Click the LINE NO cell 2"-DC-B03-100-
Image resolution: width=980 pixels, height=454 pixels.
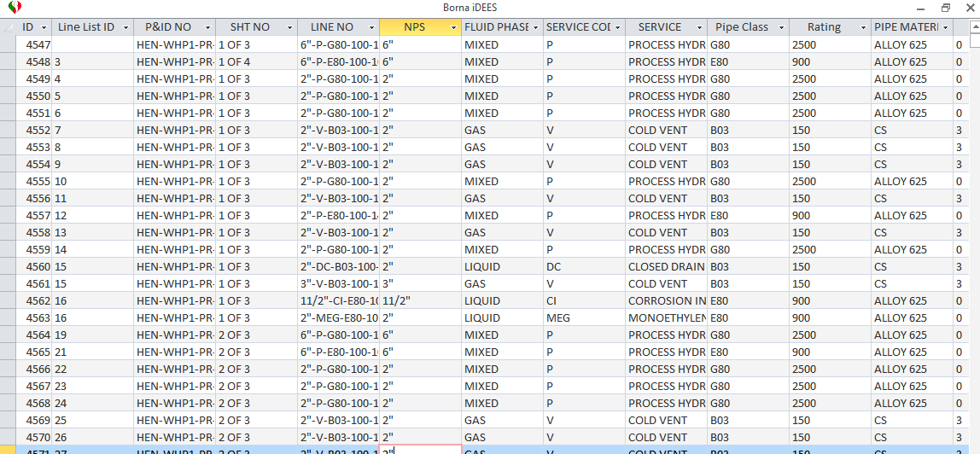point(338,266)
